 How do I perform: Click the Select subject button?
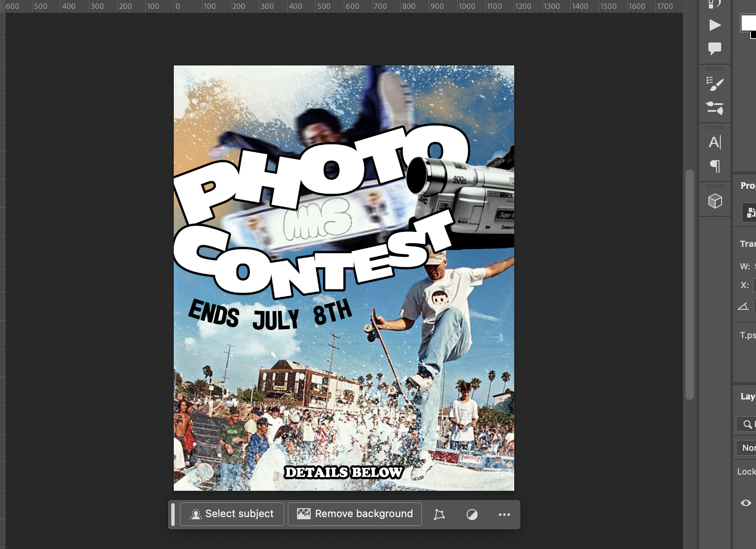(x=232, y=514)
